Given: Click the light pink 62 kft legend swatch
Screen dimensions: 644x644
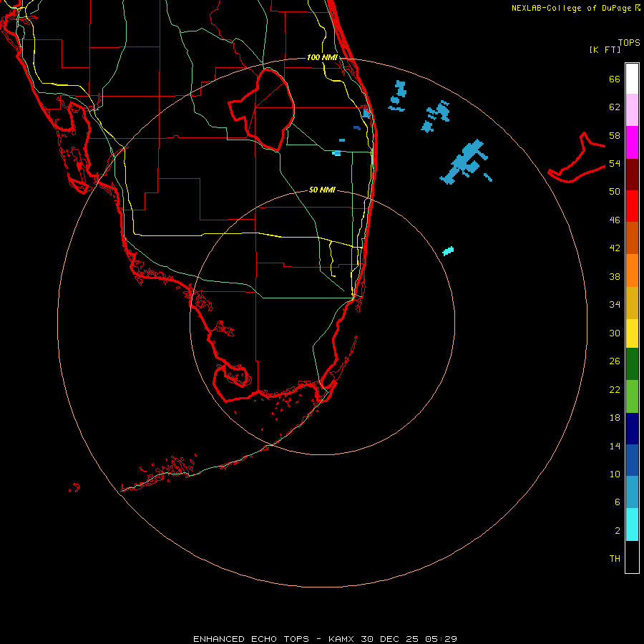Looking at the screenshot, I should [632, 110].
